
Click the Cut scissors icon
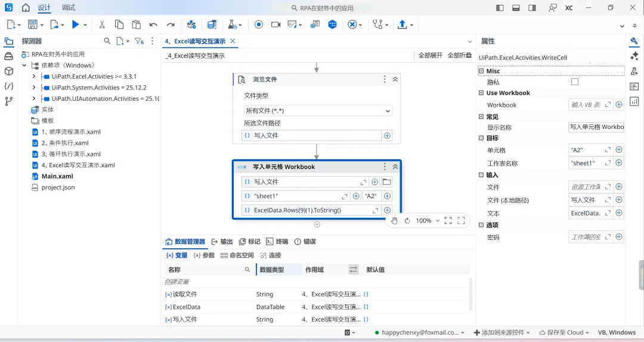(x=102, y=24)
